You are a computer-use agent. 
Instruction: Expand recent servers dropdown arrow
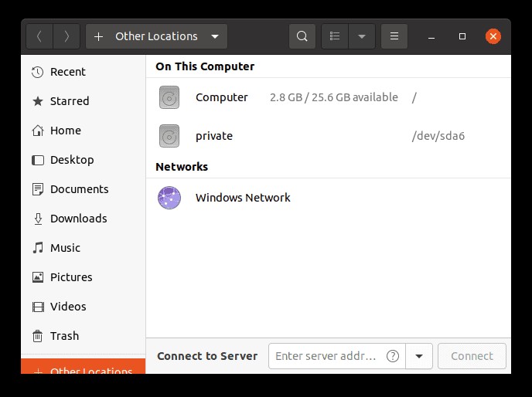[419, 356]
